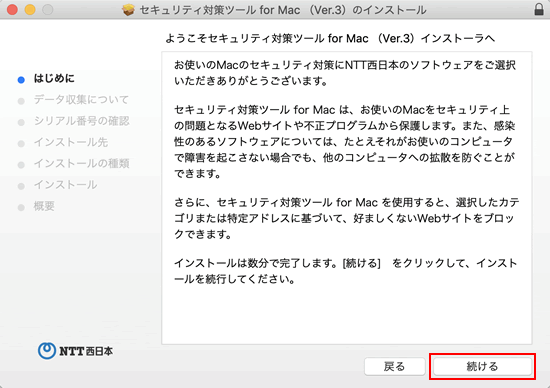This screenshot has width=550, height=388.
Task: Click the package icon in title bar
Action: click(129, 9)
